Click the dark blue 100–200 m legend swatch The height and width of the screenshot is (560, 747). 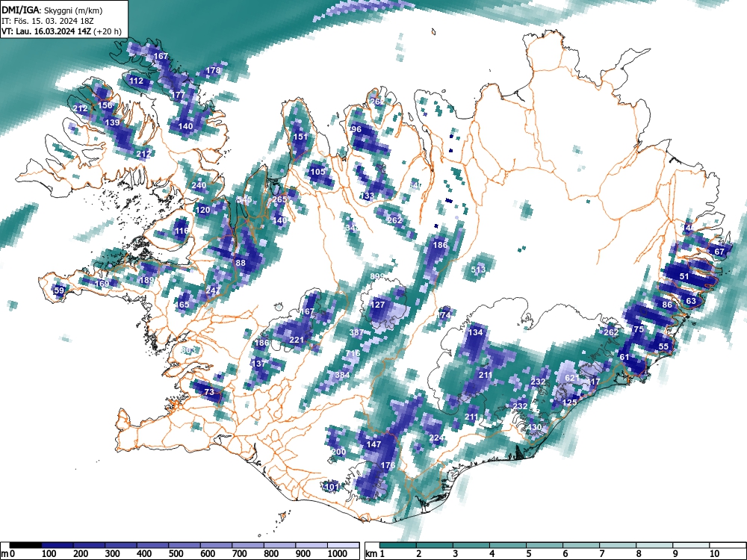[58, 545]
